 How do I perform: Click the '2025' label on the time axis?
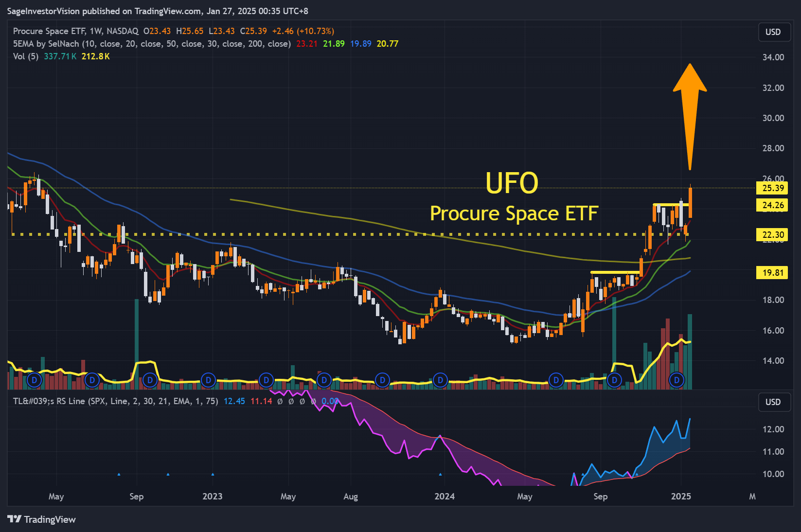(x=681, y=497)
